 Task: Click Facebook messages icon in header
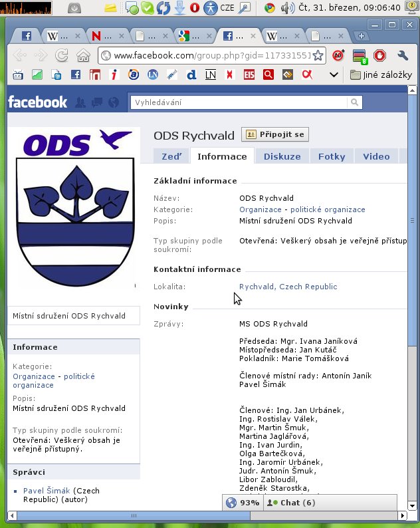[97, 102]
